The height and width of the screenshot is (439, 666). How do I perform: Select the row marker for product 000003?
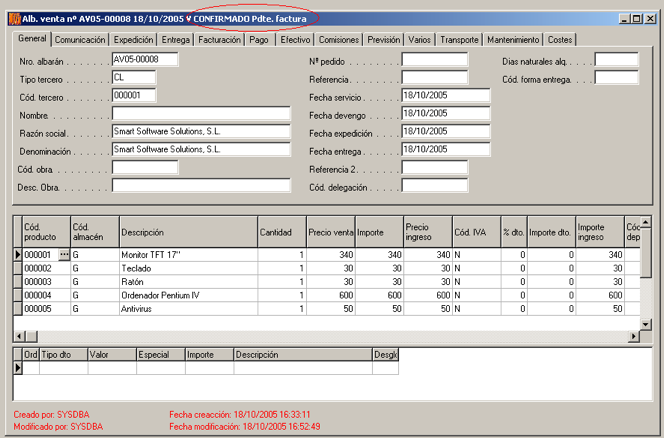pyautogui.click(x=17, y=283)
